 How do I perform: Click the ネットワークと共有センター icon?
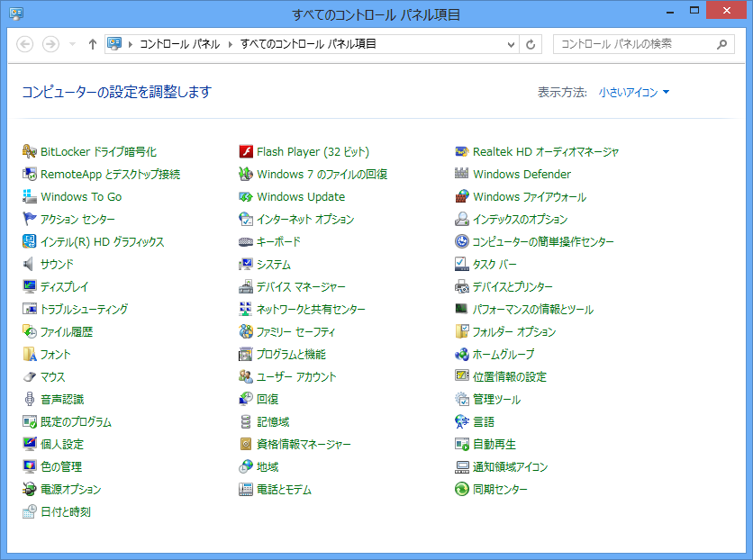click(x=246, y=309)
